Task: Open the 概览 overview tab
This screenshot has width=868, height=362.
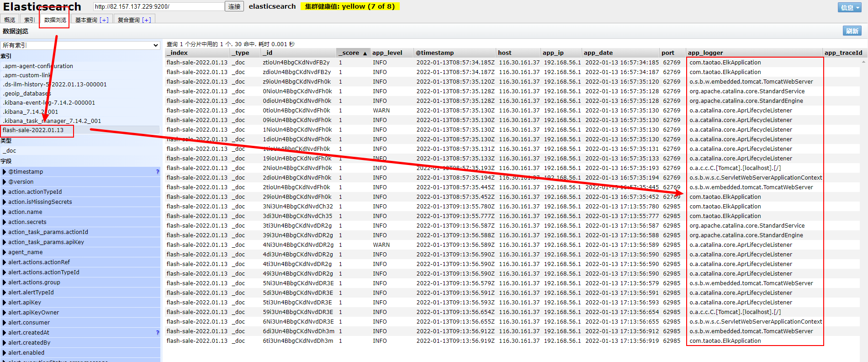Action: coord(10,20)
